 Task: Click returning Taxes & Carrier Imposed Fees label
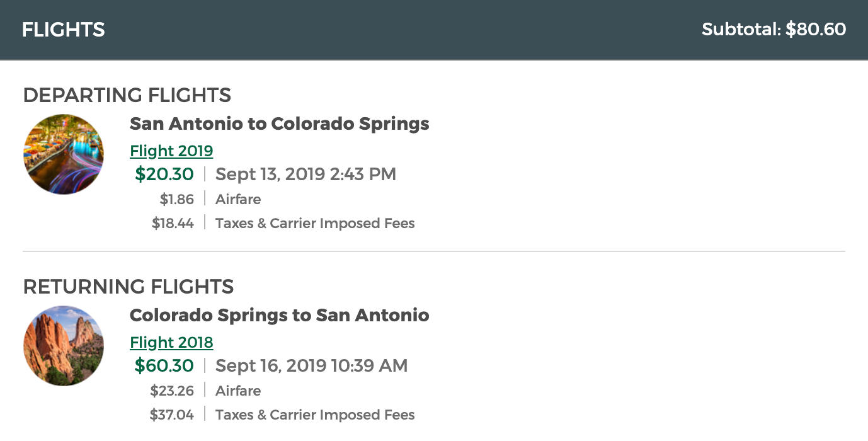click(x=315, y=415)
